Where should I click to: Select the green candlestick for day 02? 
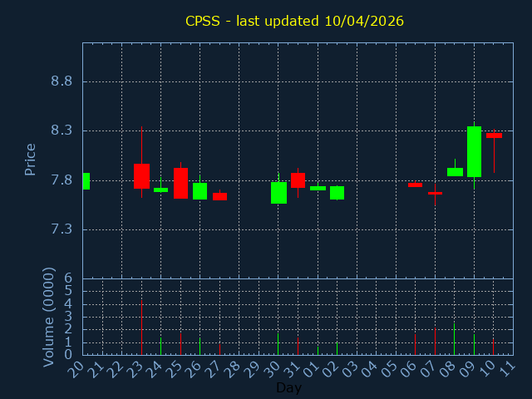click(x=337, y=193)
